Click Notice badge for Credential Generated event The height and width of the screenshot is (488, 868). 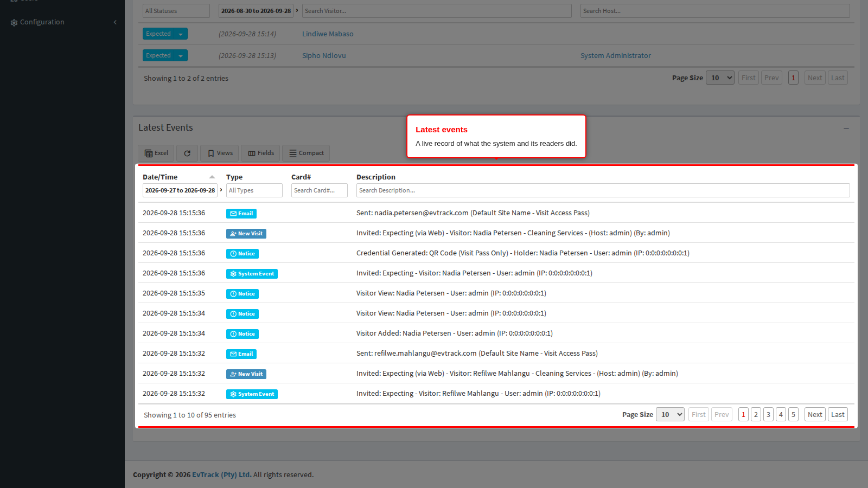point(242,254)
